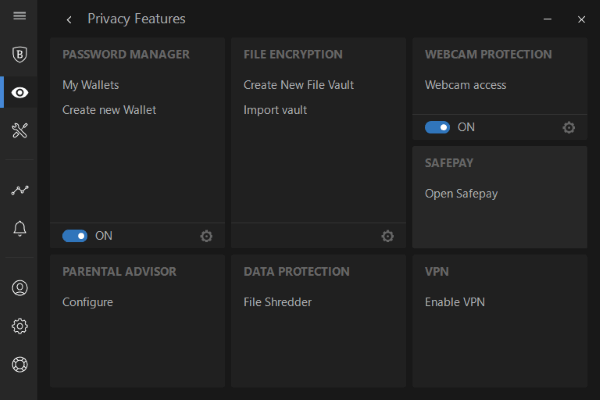
Task: Toggle the Password Manager switch off
Action: (x=75, y=236)
